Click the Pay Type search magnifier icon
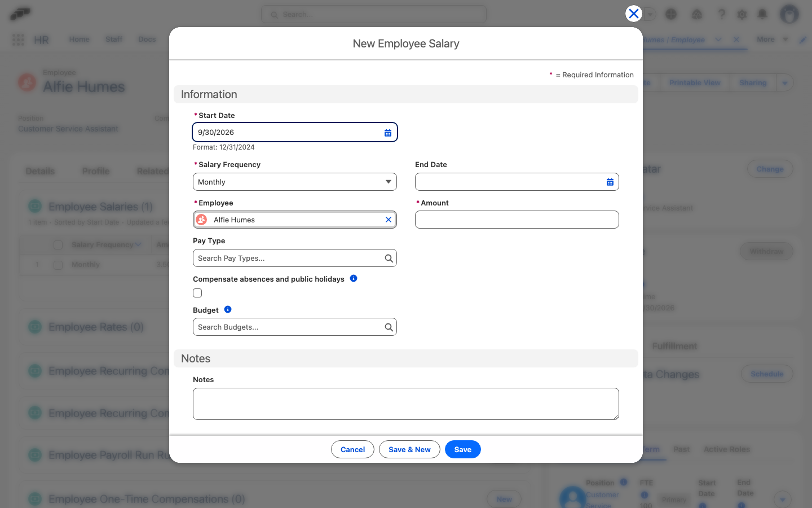This screenshot has height=508, width=812. click(389, 259)
